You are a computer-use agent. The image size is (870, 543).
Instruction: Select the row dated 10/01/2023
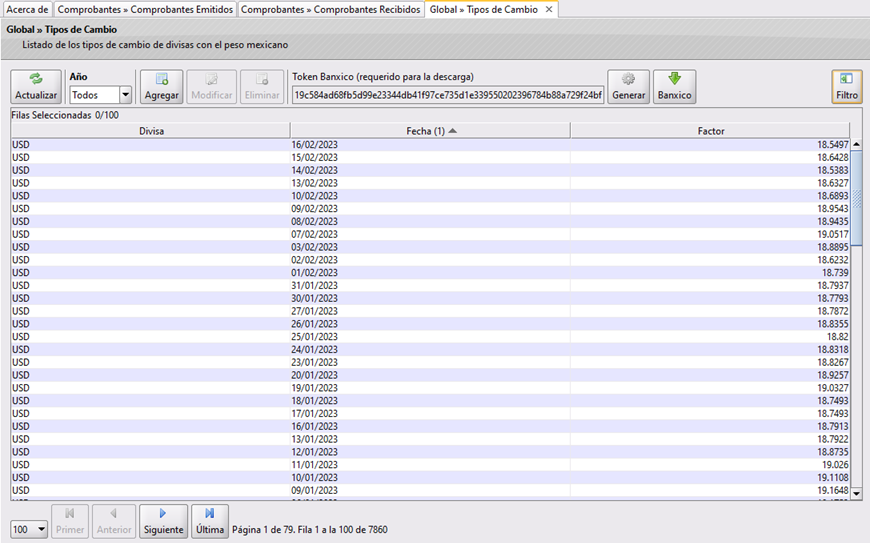431,478
